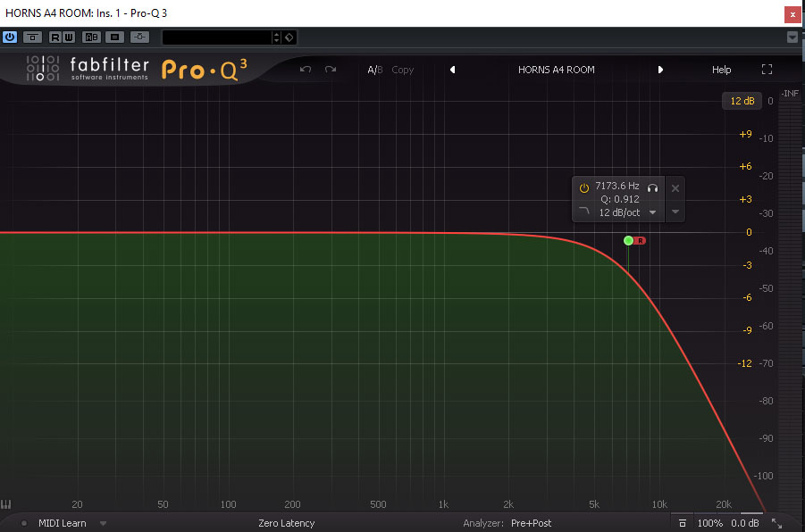Close the Pro-Q 3 plugin window
The width and height of the screenshot is (805, 532).
792,14
